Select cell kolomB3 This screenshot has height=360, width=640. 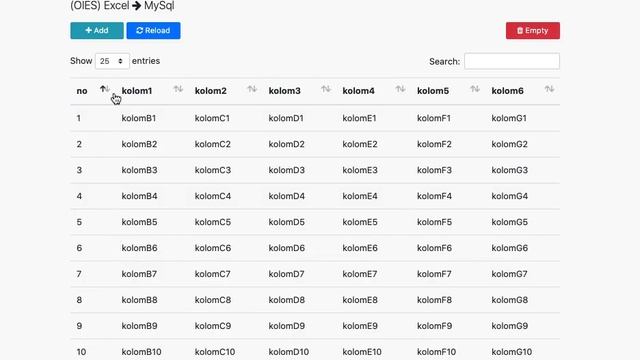(139, 170)
